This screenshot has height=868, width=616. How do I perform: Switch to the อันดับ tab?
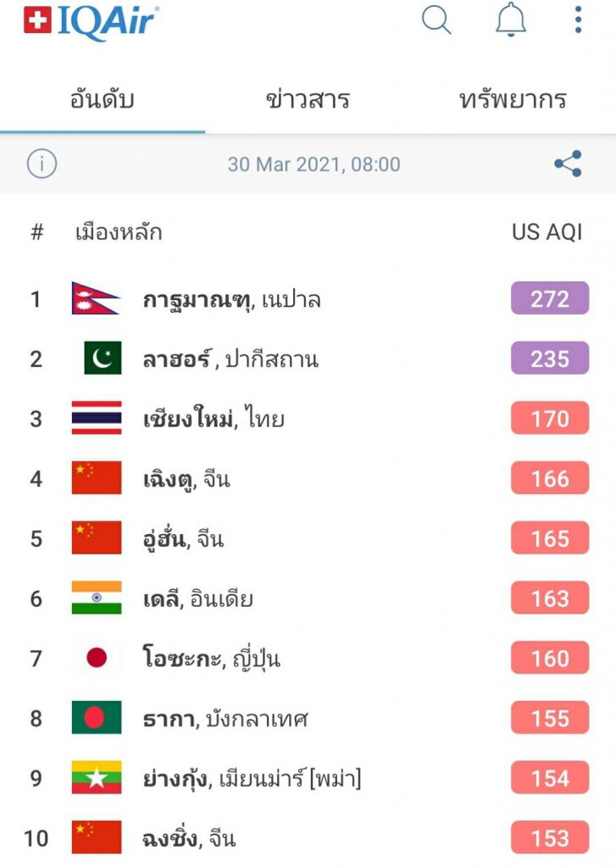[x=103, y=100]
